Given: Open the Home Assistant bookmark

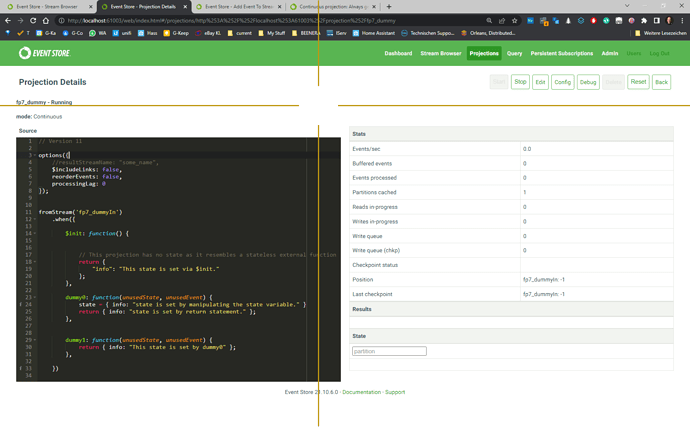Looking at the screenshot, I should tap(374, 33).
